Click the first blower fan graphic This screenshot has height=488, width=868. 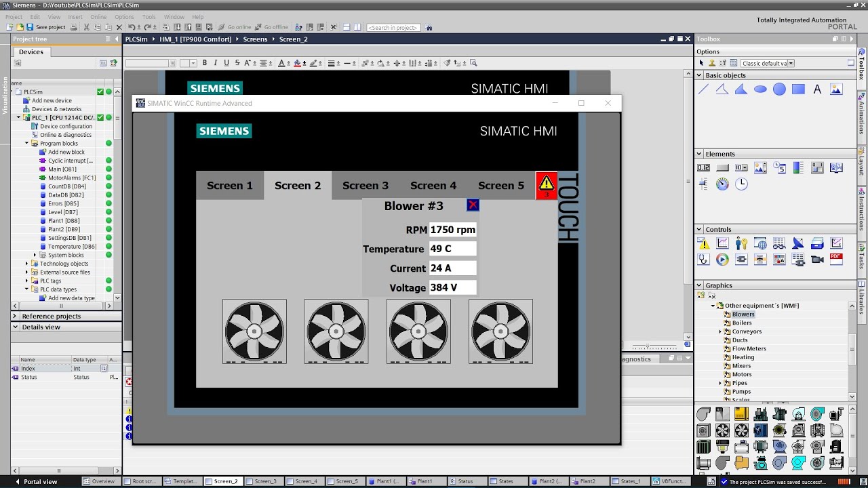coord(254,331)
